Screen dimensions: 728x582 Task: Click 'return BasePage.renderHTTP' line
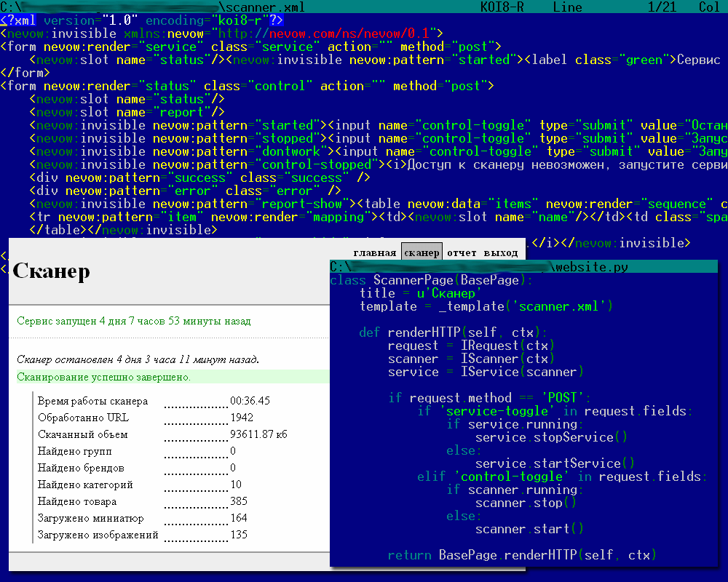click(x=522, y=555)
